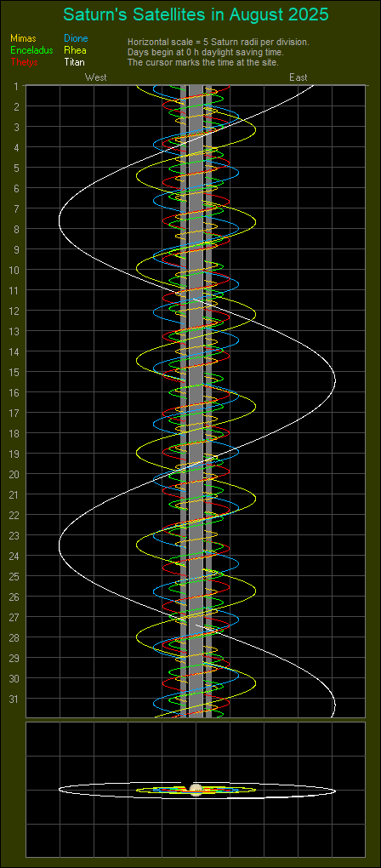The width and height of the screenshot is (381, 868).
Task: Click the horizontal scale description text
Action: (219, 42)
